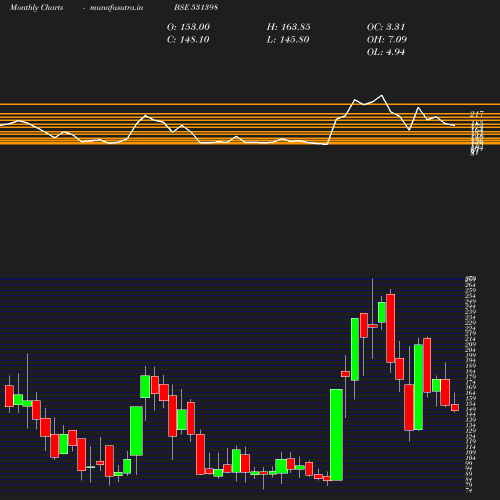Click the peak of the white indicator line
The image size is (500, 500).
[382, 95]
